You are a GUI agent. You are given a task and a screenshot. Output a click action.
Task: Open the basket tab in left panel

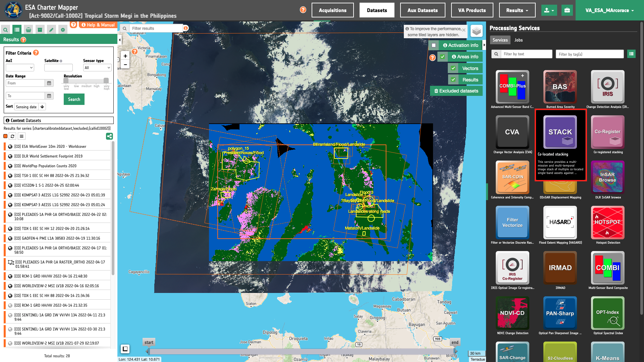click(29, 30)
